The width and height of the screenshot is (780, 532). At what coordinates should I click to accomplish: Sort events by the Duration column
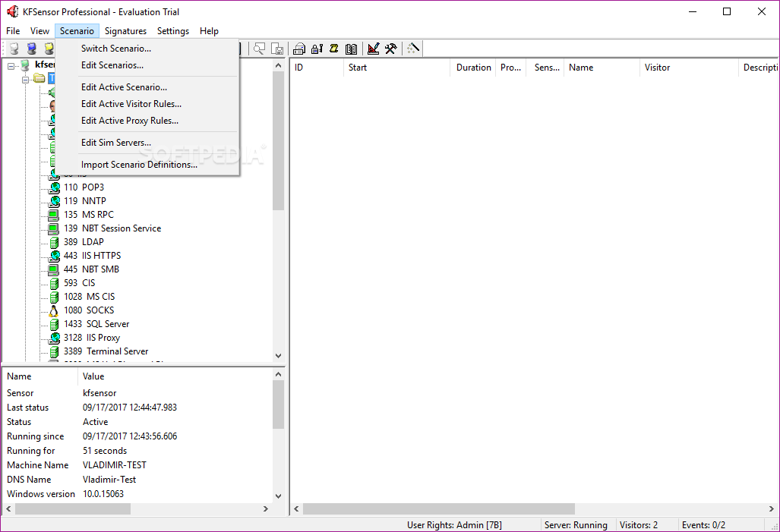coord(473,68)
